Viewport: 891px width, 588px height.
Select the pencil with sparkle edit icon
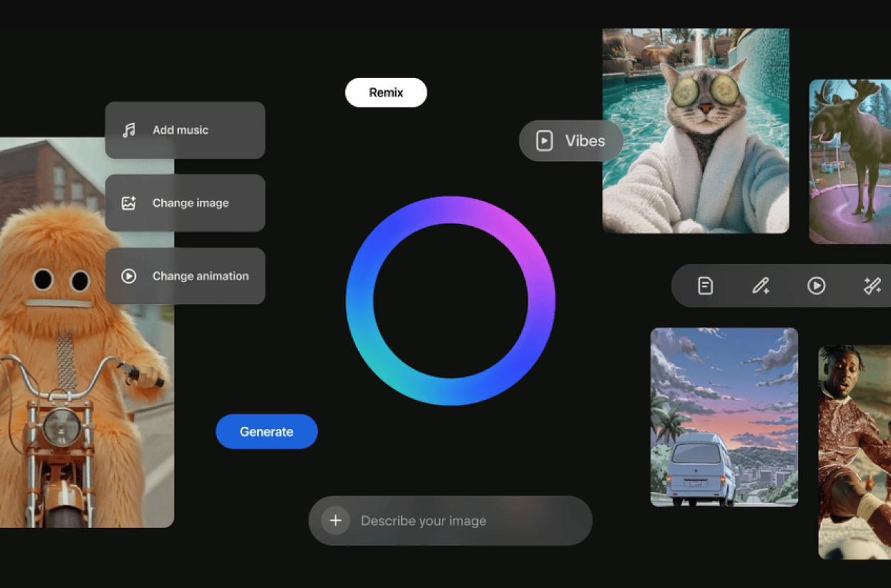[761, 286]
